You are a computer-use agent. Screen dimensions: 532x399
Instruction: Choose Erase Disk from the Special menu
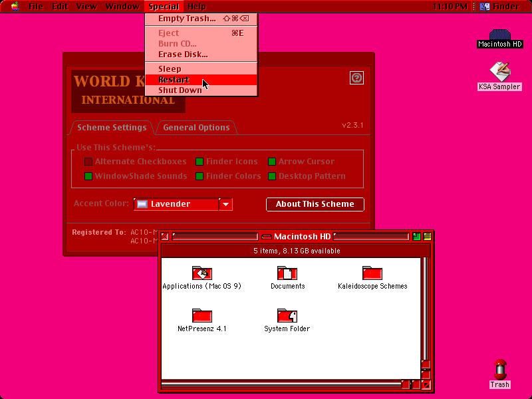pos(201,55)
